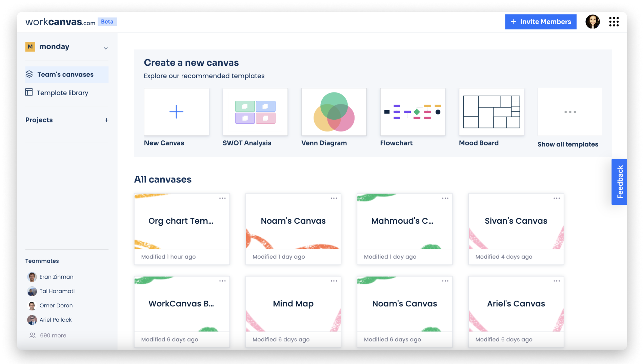Click Eran Zinman's profile avatar

pos(32,277)
